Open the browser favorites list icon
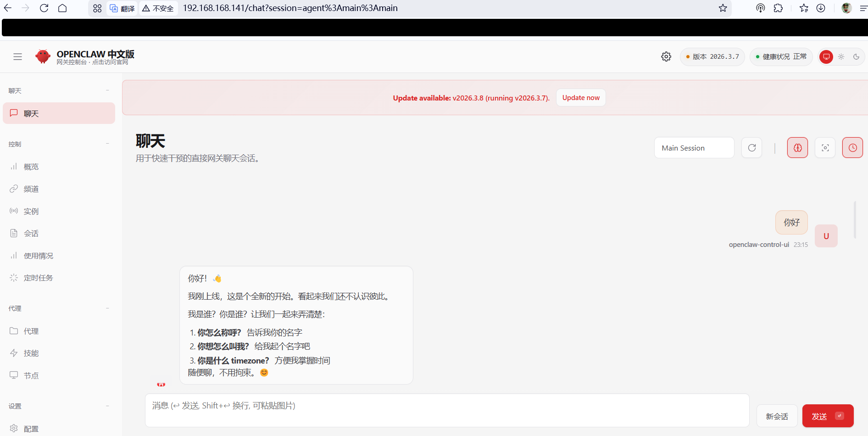Viewport: 868px width, 436px height. [x=804, y=8]
